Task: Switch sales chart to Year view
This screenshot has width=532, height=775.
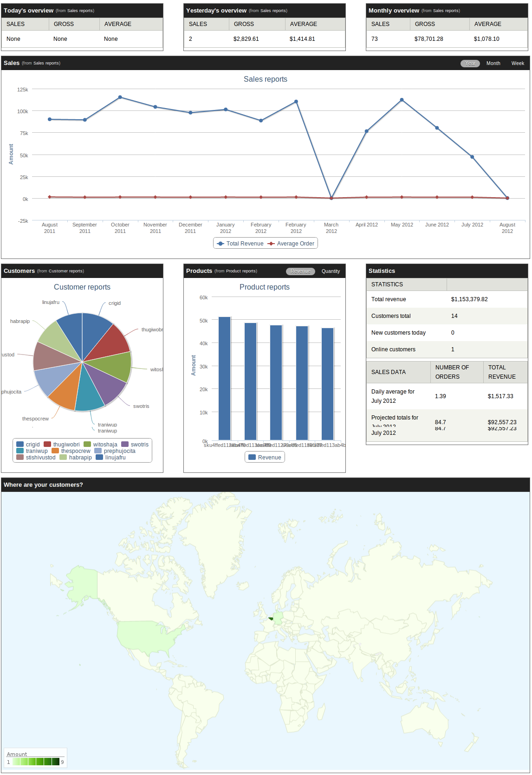Action: (470, 63)
